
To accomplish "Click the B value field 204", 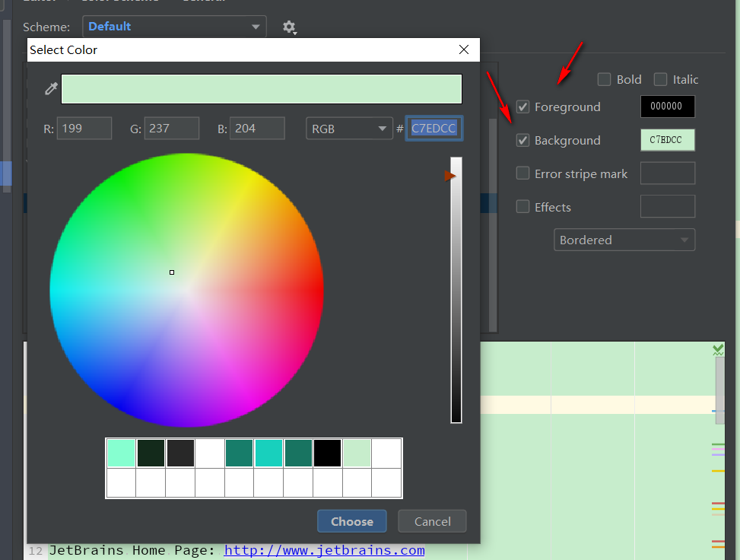I will (257, 129).
